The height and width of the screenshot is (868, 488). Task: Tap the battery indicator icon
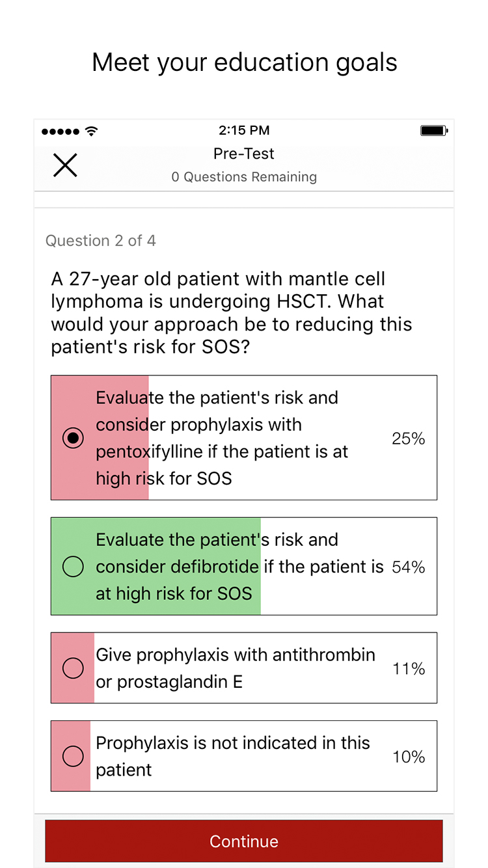point(433,131)
